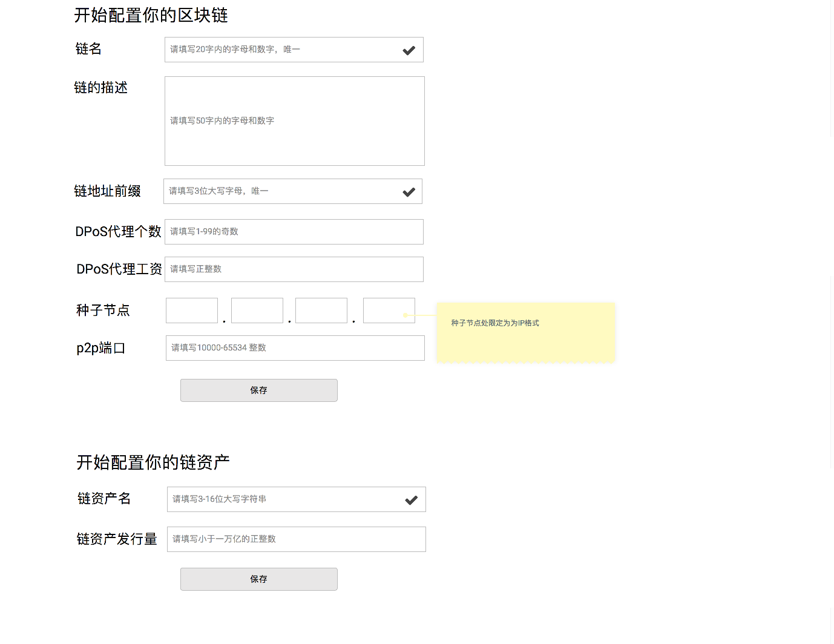834x644 pixels.
Task: Click the 开始配置你的区块链 heading
Action: (x=151, y=15)
